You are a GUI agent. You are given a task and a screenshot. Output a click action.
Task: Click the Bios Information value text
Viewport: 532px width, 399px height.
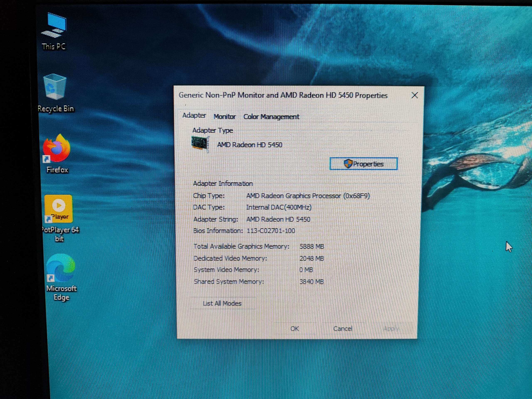[x=271, y=231]
